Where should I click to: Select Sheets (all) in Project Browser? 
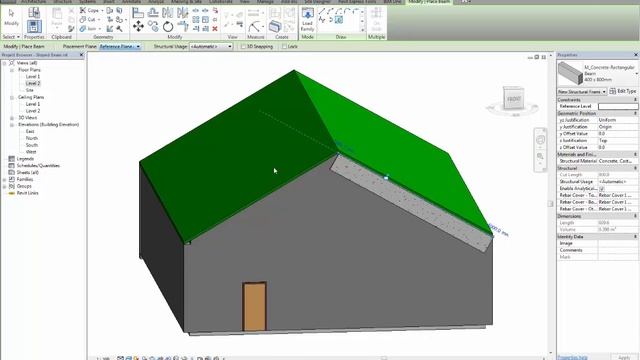[x=27, y=172]
